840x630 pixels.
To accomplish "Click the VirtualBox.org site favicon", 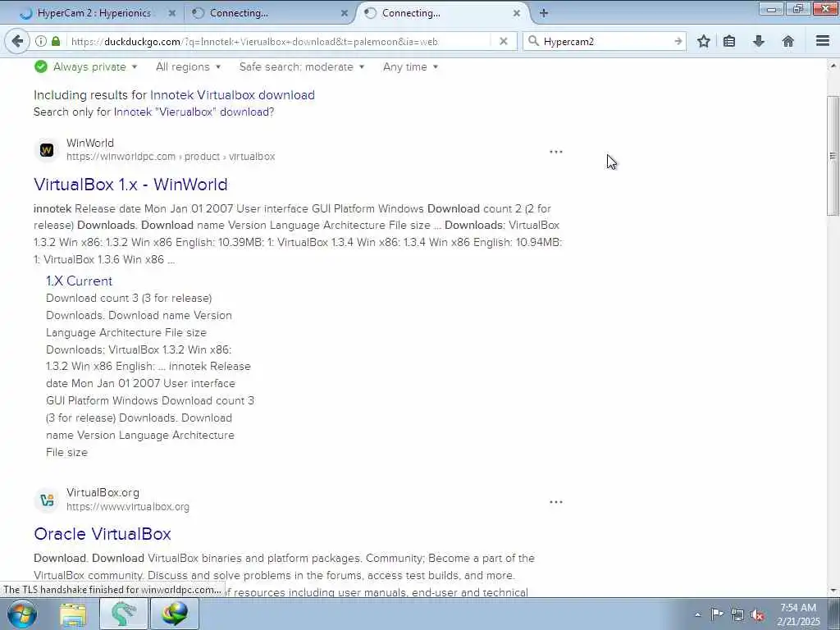I will pos(47,500).
